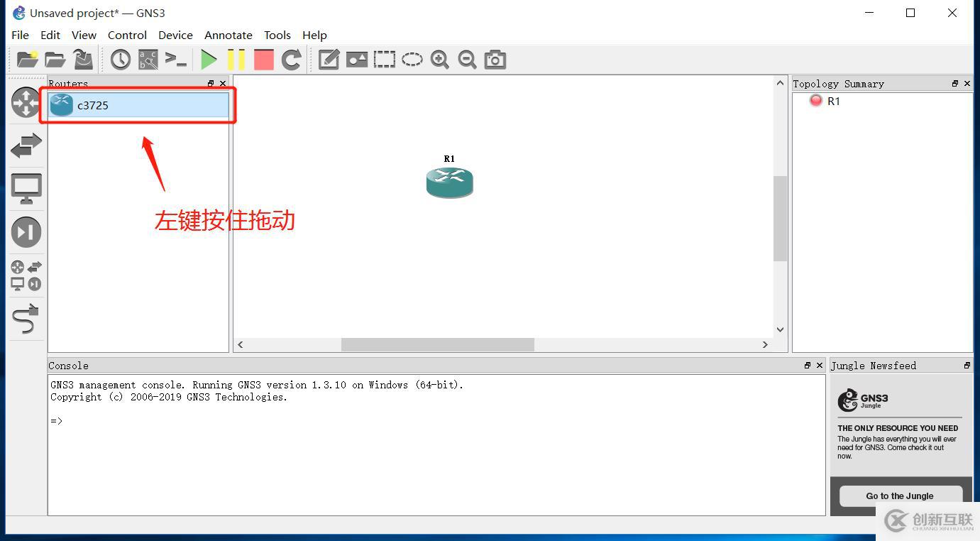Image resolution: width=980 pixels, height=541 pixels.
Task: Float the Routers panel
Action: [211, 84]
